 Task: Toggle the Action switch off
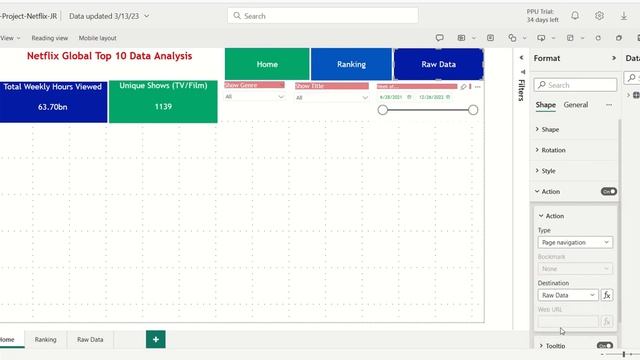click(609, 191)
